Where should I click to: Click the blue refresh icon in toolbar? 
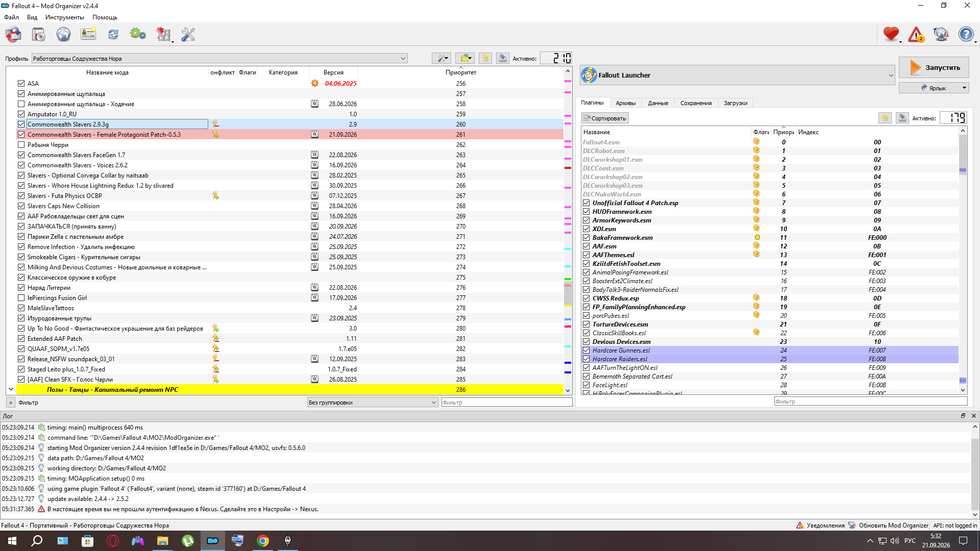click(x=113, y=35)
